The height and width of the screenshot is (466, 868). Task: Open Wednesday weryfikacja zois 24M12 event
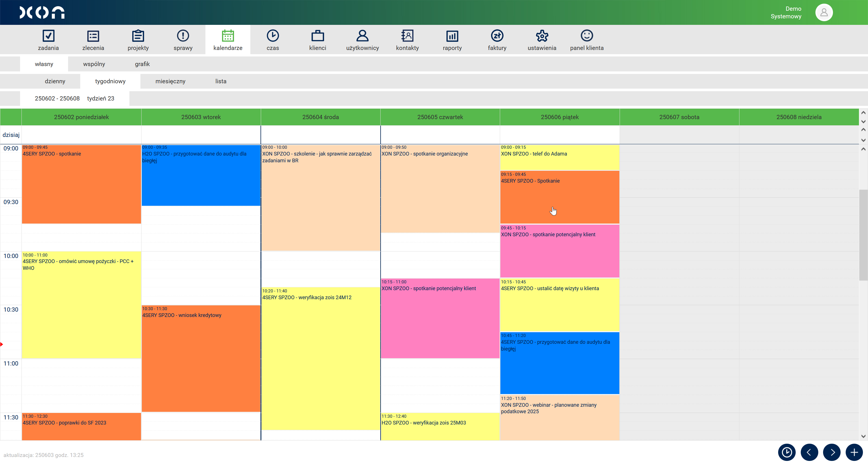(x=320, y=358)
